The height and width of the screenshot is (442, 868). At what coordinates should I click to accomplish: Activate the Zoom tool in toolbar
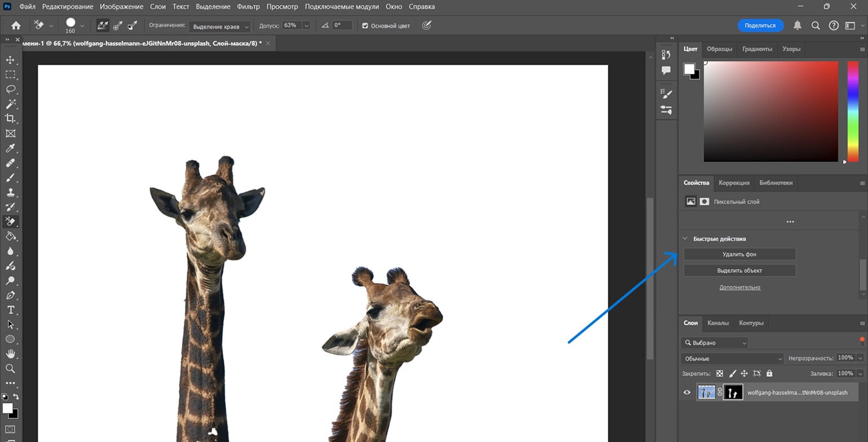10,368
